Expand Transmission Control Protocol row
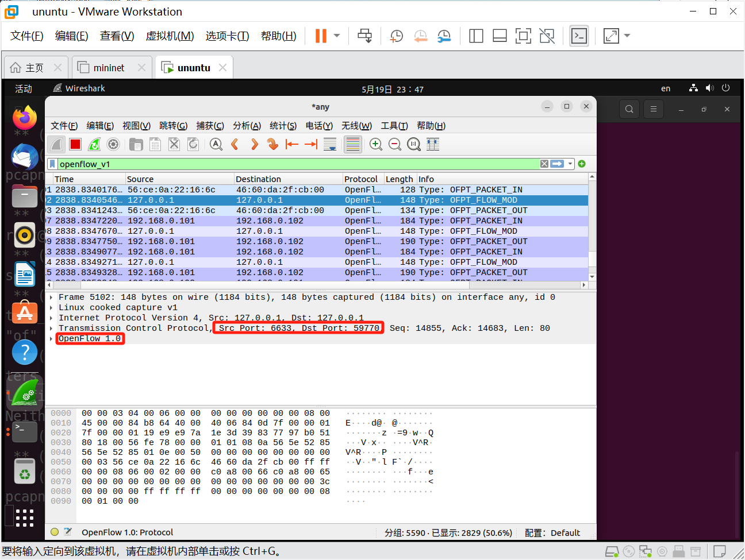The height and width of the screenshot is (560, 745). (51, 329)
